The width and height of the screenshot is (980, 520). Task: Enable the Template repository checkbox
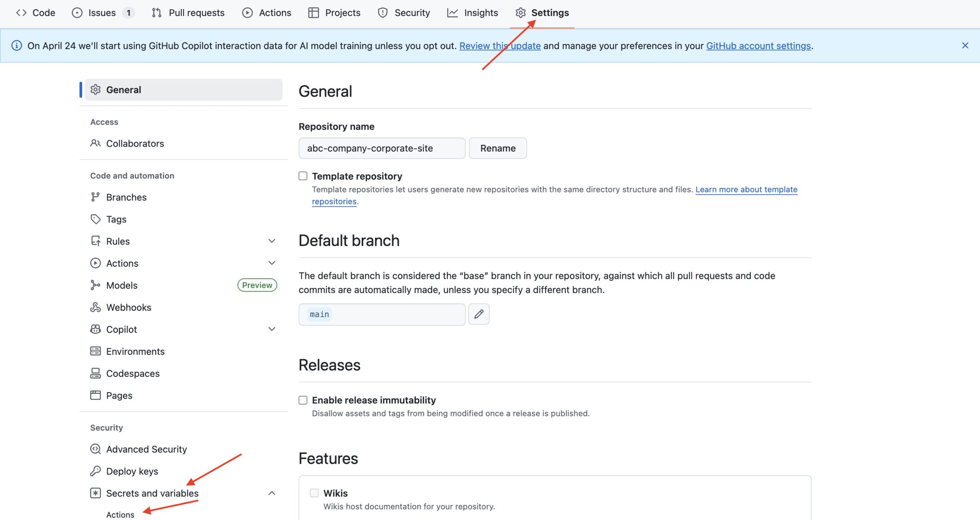click(x=303, y=176)
